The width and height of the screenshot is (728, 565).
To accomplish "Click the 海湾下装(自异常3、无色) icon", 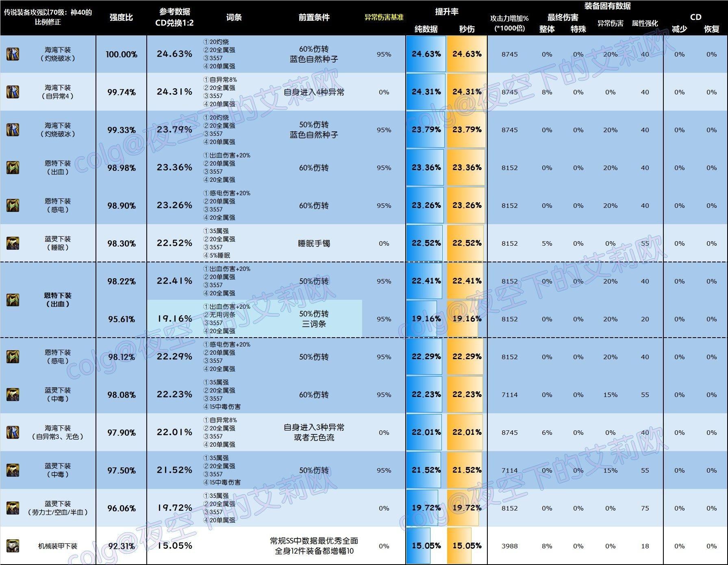I will tap(13, 432).
